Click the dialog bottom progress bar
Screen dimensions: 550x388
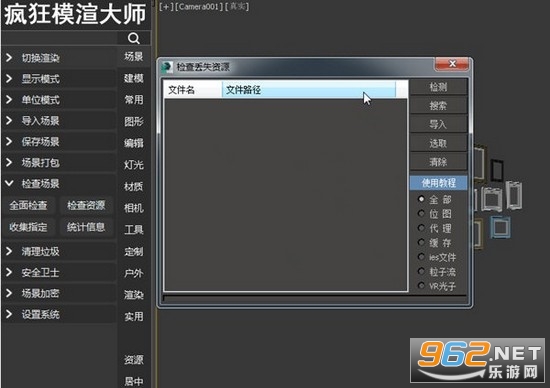click(315, 299)
